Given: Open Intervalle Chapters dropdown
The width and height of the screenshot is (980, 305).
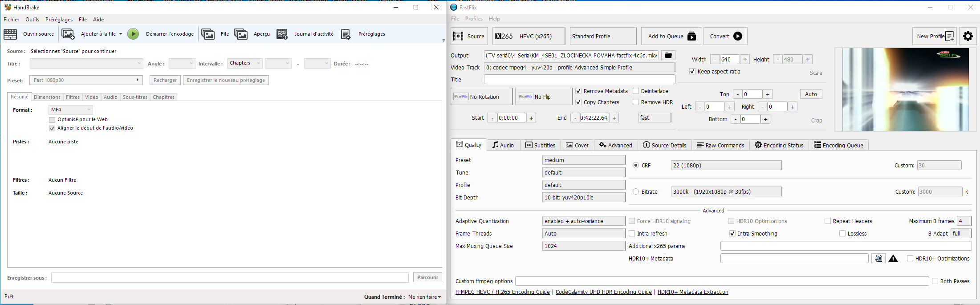Looking at the screenshot, I should [245, 63].
